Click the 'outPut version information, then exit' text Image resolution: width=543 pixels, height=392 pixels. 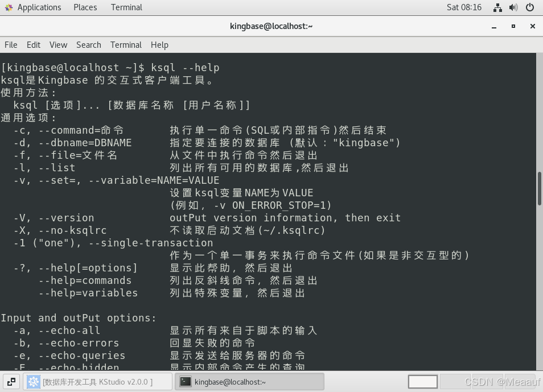(285, 218)
